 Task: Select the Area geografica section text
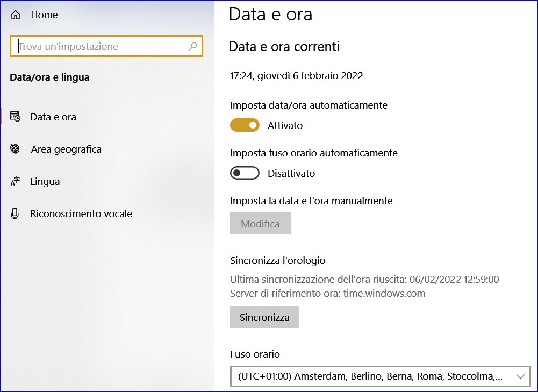66,149
